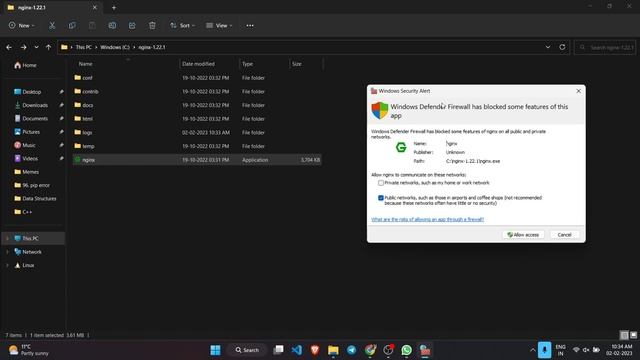Click This PC in breadcrumb path
The height and width of the screenshot is (360, 640).
[83, 47]
